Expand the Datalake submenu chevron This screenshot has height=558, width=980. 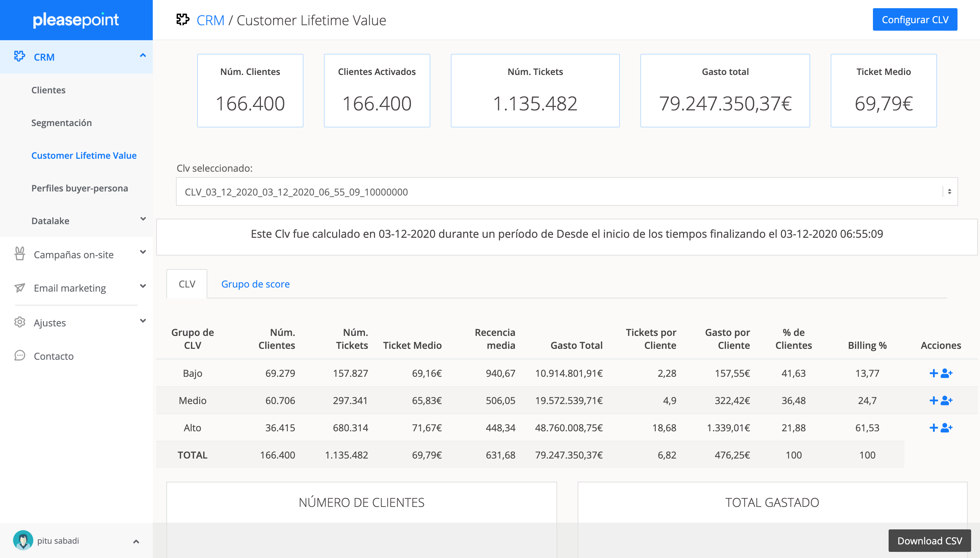point(143,219)
